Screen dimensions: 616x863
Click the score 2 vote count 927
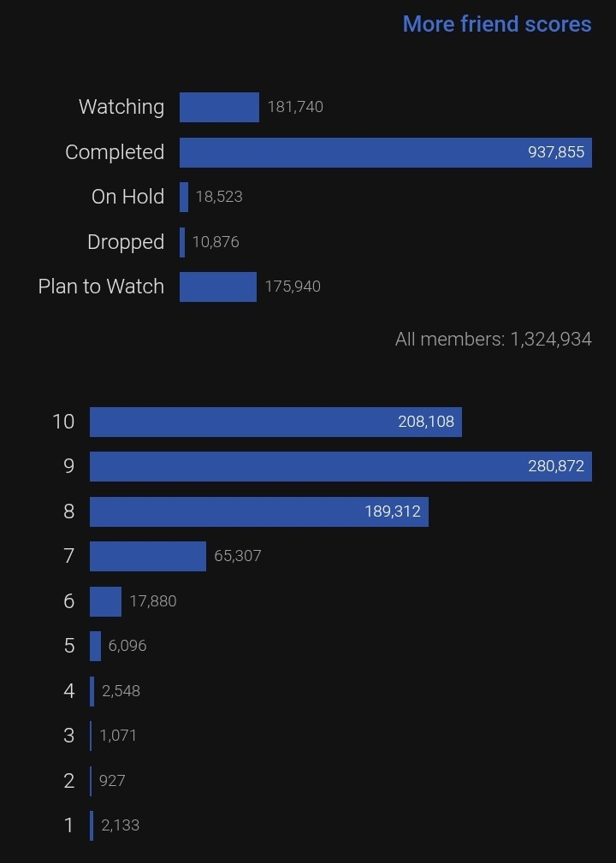click(x=112, y=781)
